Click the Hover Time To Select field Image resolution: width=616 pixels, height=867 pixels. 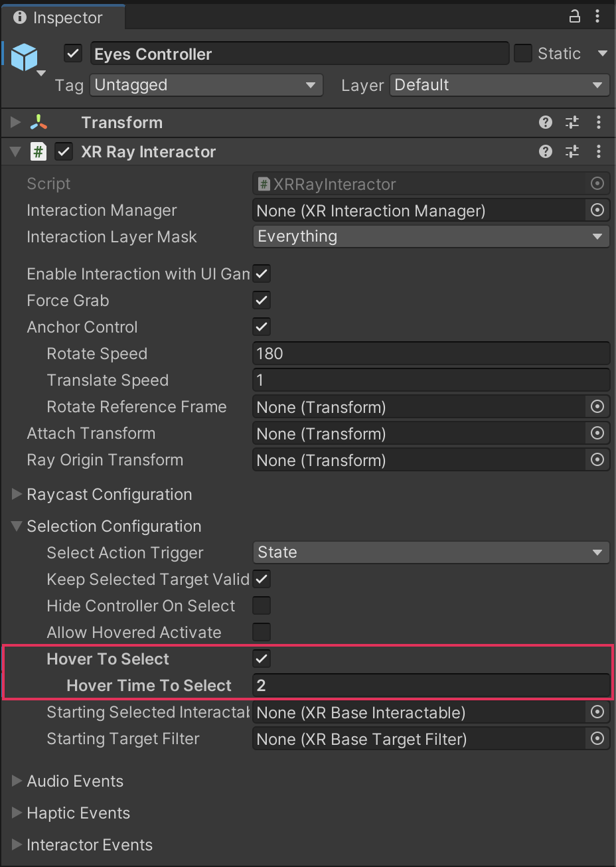[x=431, y=685]
